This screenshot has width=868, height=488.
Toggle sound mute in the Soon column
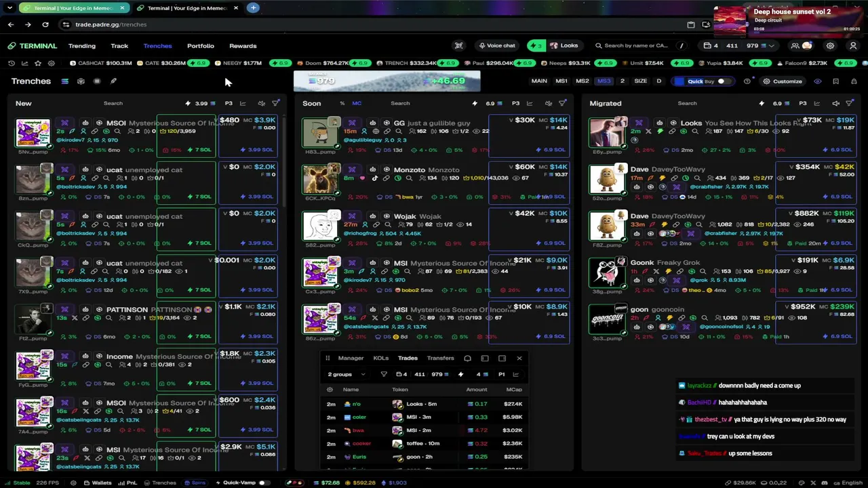(x=548, y=104)
